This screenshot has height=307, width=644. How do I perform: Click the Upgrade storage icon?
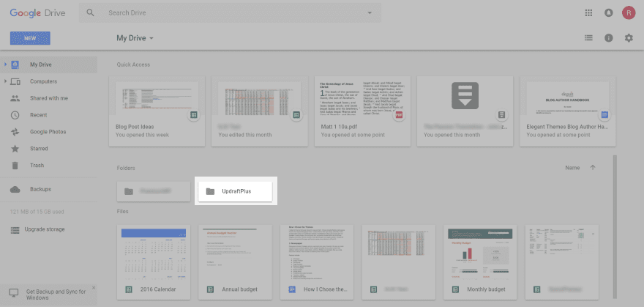click(15, 230)
